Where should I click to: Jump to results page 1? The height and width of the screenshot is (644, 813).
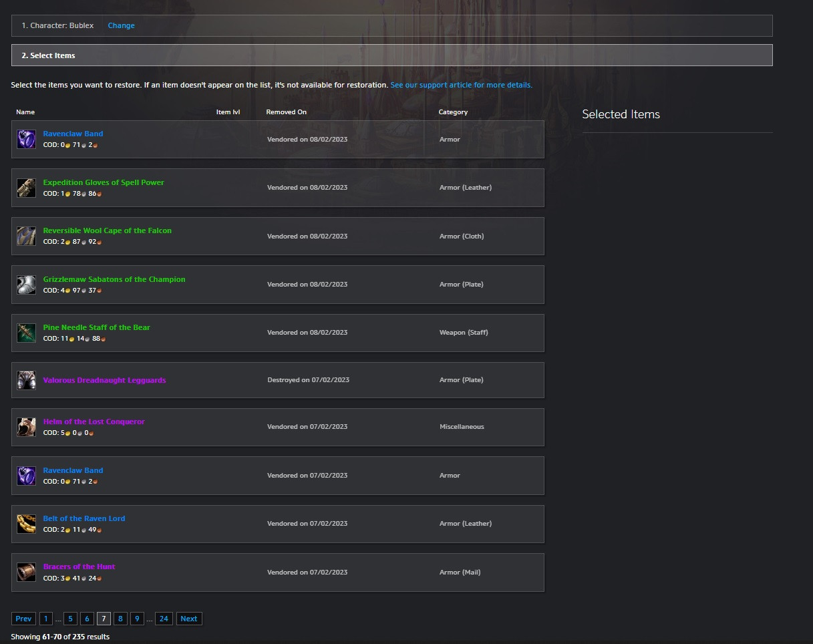[x=45, y=619]
